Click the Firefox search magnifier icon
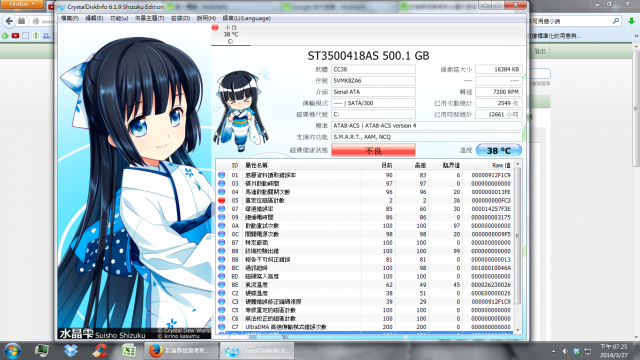Screen dimensions: 640x360 (x=616, y=21)
